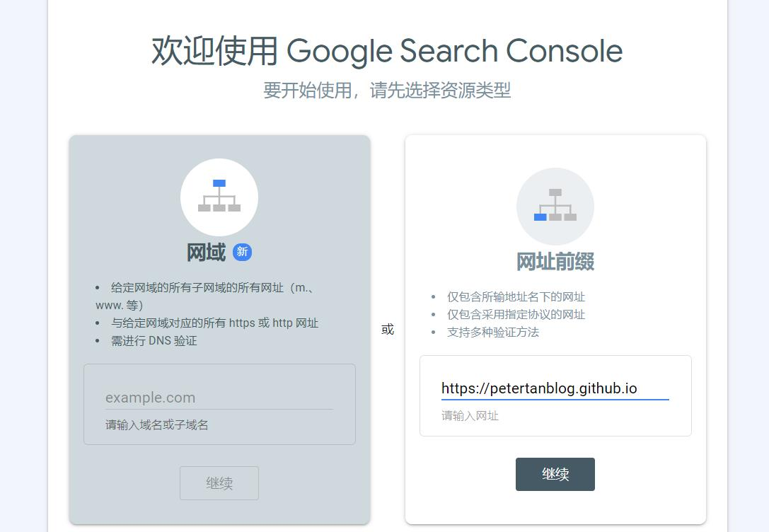This screenshot has height=532, width=769.
Task: Click the circular icon above 网域
Action: pos(219,197)
